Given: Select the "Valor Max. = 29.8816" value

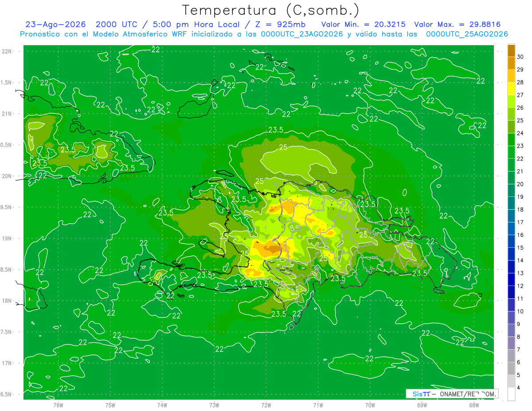Looking at the screenshot, I should (458, 24).
